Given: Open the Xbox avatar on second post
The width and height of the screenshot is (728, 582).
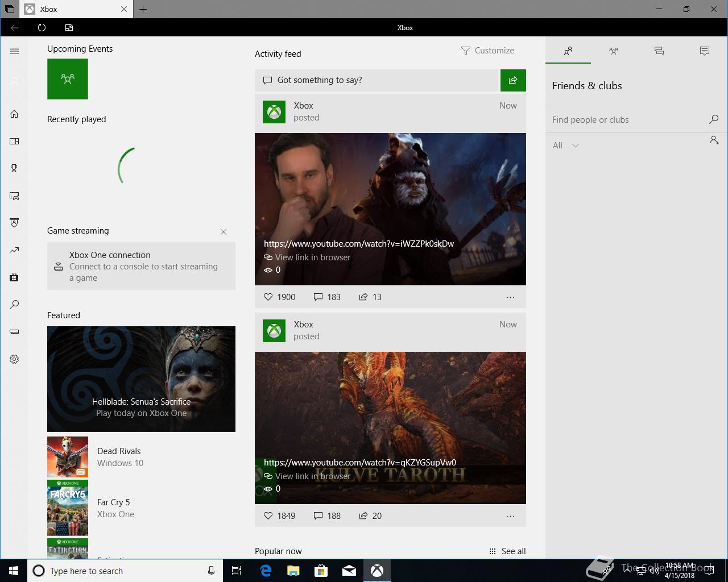Looking at the screenshot, I should 274,330.
